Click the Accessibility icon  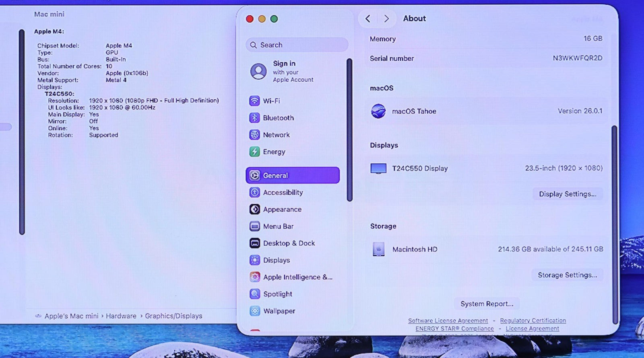pyautogui.click(x=254, y=193)
